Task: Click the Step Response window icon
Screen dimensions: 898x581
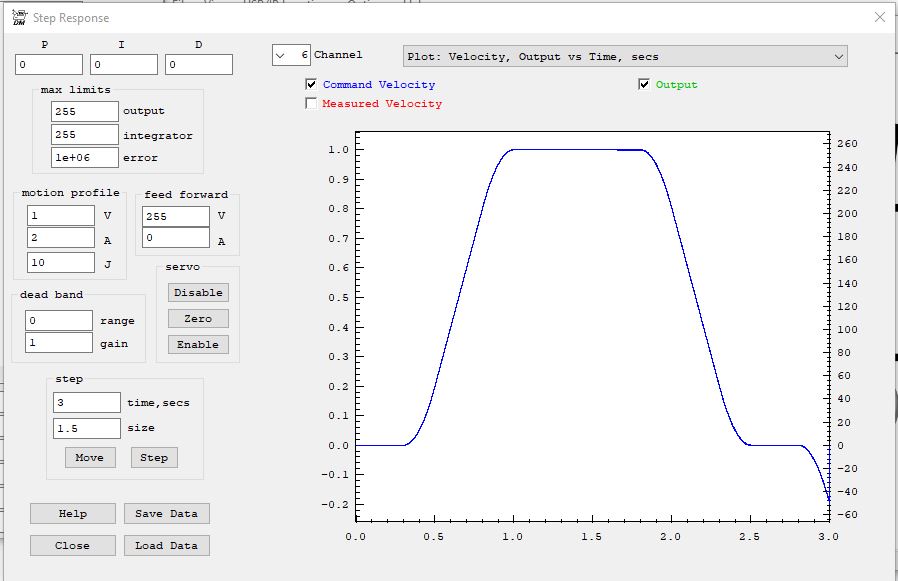Action: 18,17
